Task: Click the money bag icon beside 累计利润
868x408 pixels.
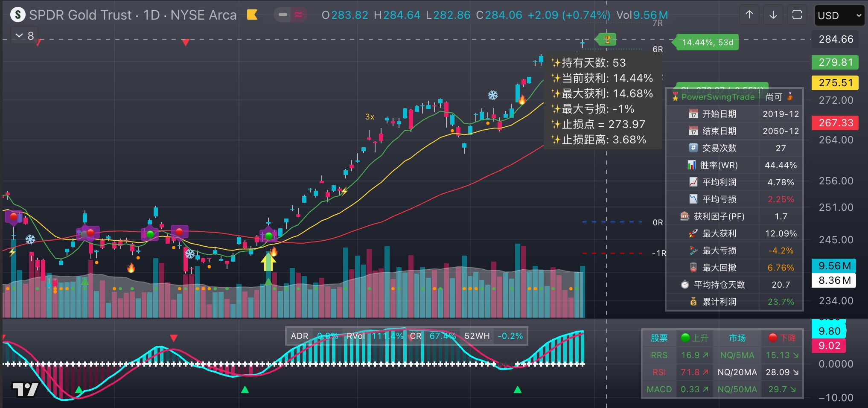Action: pos(693,302)
